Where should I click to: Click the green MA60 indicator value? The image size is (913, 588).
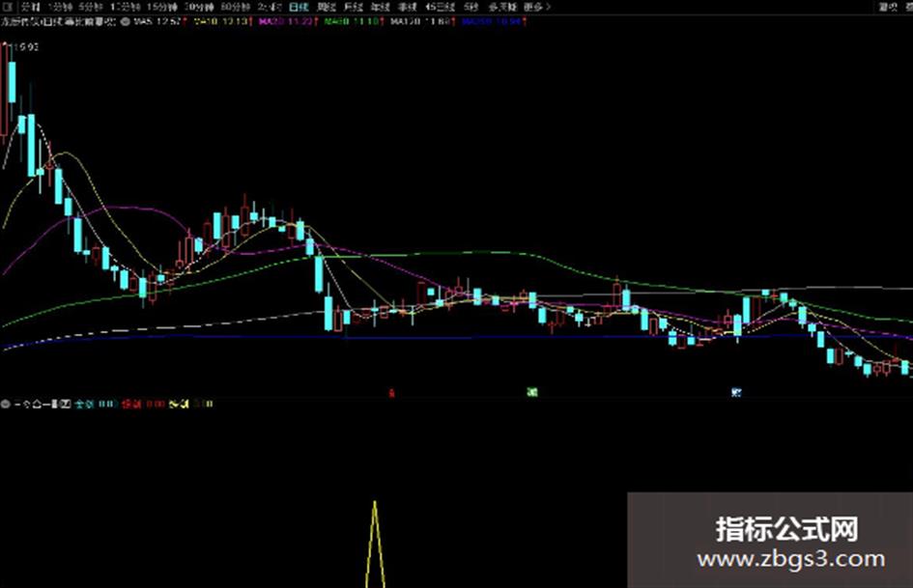[354, 21]
